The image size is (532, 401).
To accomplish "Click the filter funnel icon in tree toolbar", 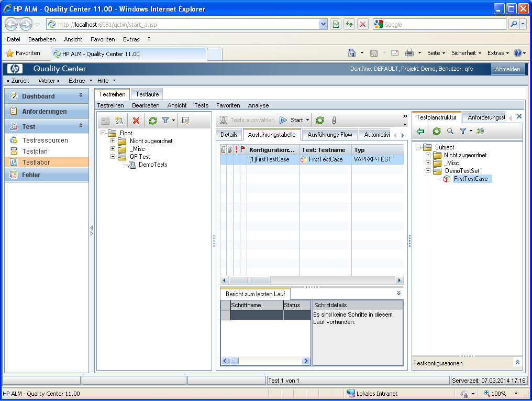I will (x=165, y=121).
